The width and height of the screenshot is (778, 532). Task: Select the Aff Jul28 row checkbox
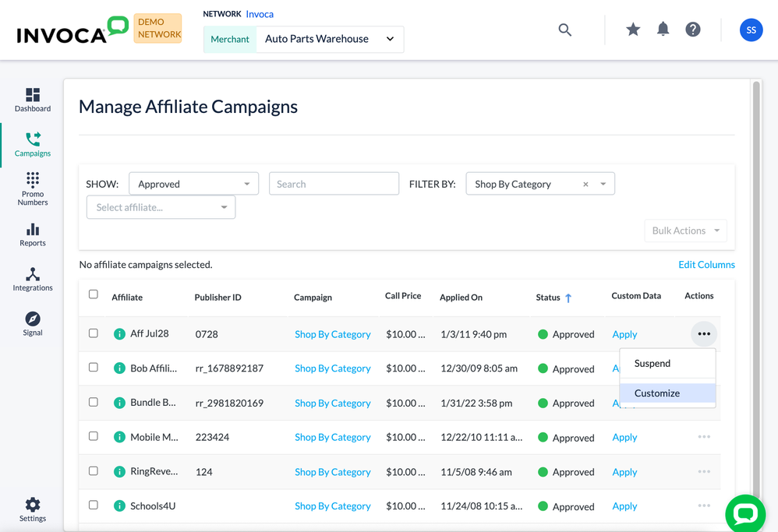click(x=94, y=333)
